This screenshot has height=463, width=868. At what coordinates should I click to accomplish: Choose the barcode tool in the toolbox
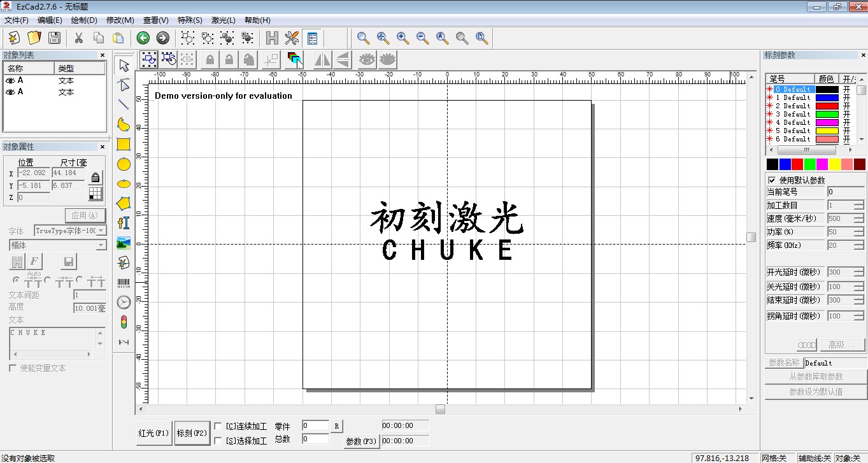pos(124,283)
